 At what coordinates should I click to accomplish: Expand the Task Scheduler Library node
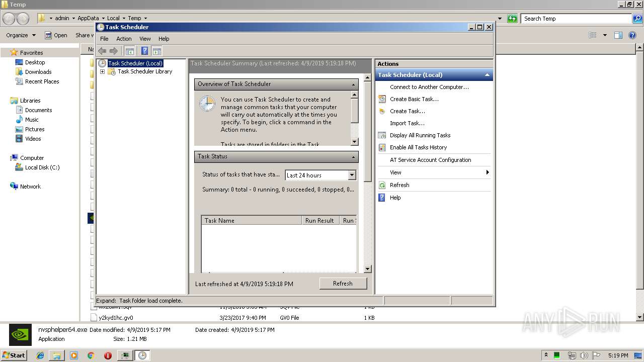tap(102, 72)
